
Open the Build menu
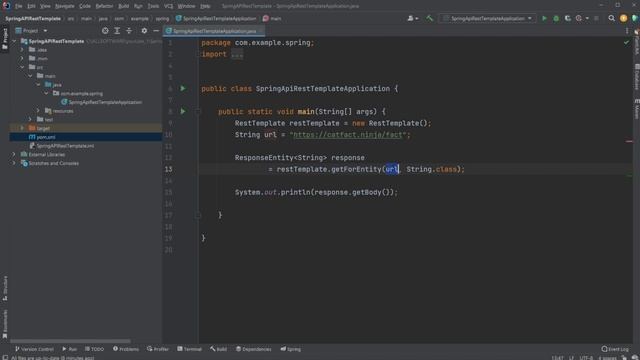123,6
